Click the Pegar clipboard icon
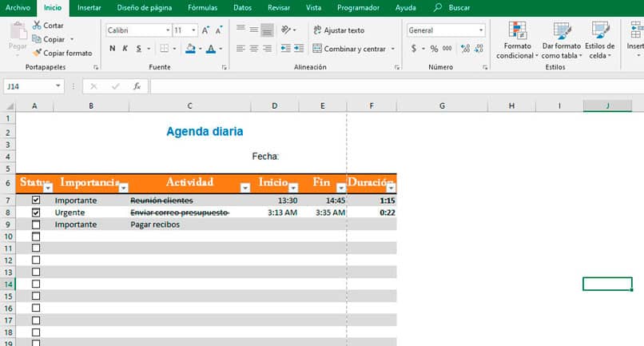The image size is (644, 346). coord(18,31)
